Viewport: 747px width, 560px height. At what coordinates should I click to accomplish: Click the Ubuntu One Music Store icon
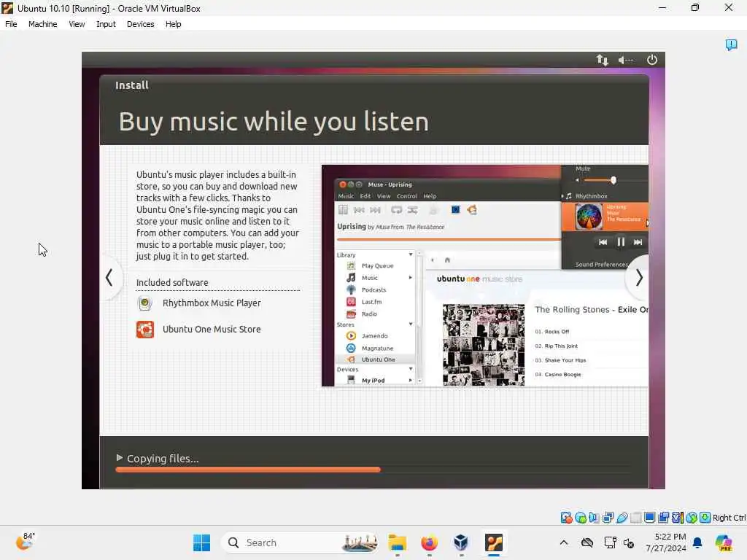[x=145, y=330]
